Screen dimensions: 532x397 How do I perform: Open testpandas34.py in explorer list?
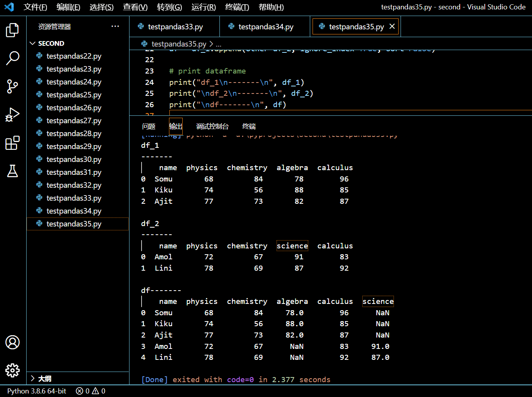[78, 211]
